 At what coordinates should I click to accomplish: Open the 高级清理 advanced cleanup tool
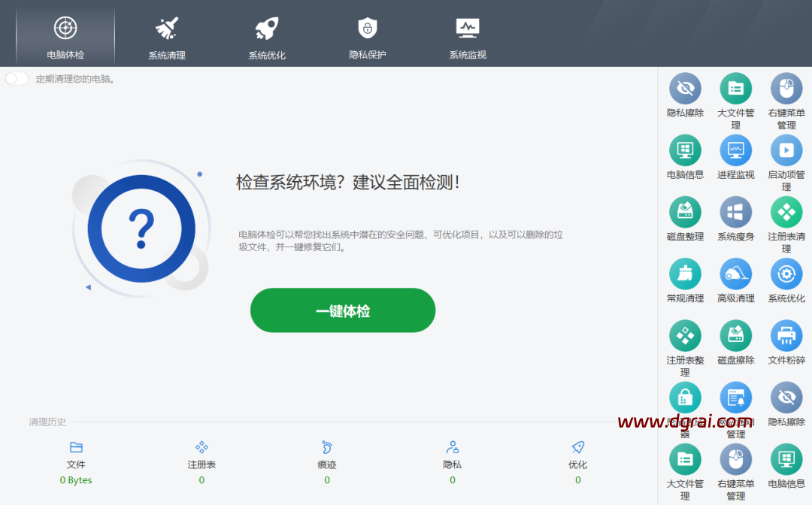click(x=735, y=274)
